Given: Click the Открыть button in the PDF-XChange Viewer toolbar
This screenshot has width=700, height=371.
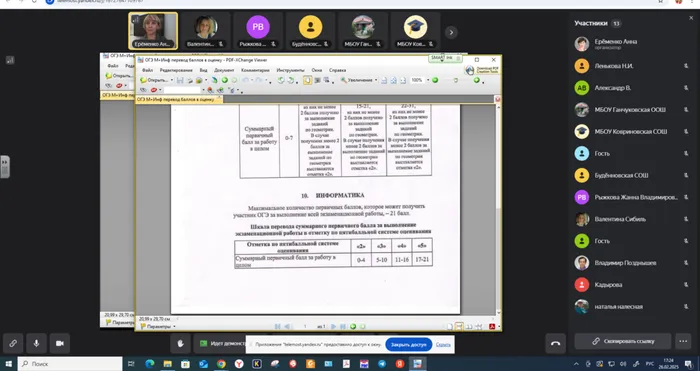Looking at the screenshot, I should [154, 80].
